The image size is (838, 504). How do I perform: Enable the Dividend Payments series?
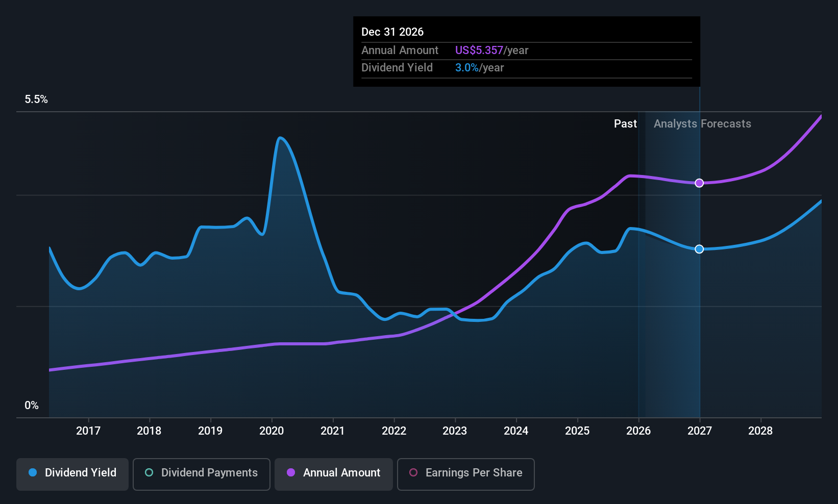click(x=201, y=474)
